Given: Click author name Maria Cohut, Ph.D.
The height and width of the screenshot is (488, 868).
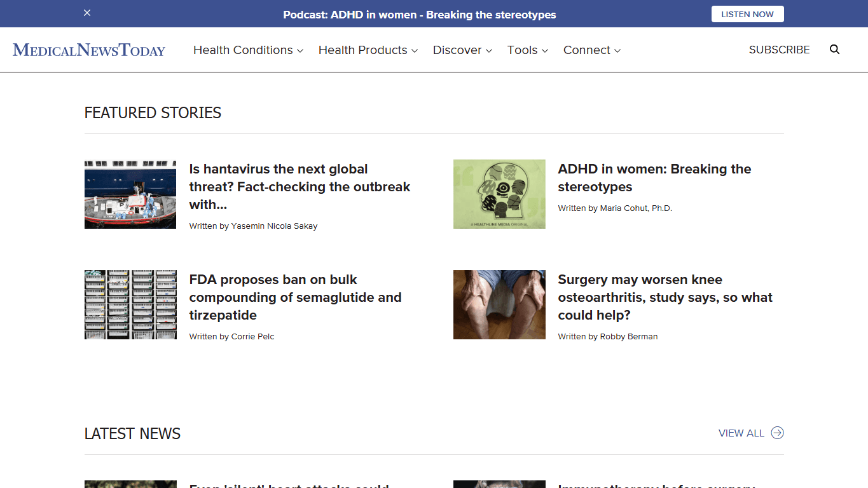Looking at the screenshot, I should pyautogui.click(x=636, y=208).
